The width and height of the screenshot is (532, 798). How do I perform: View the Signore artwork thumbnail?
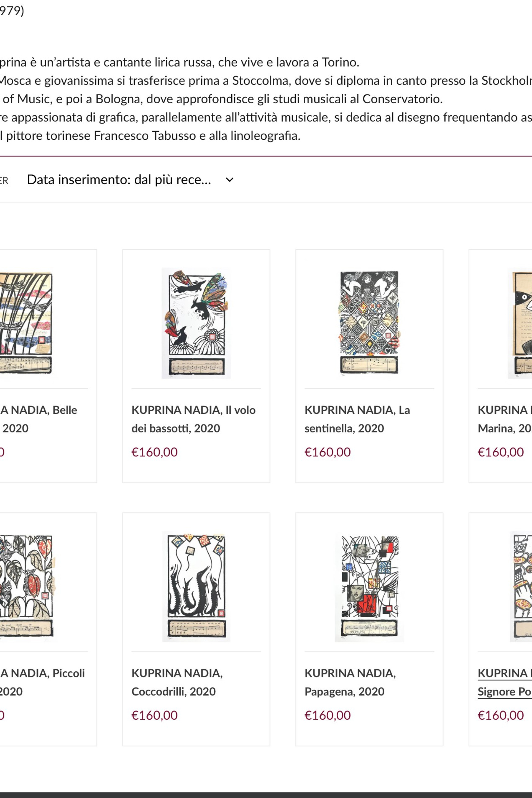pos(521,586)
